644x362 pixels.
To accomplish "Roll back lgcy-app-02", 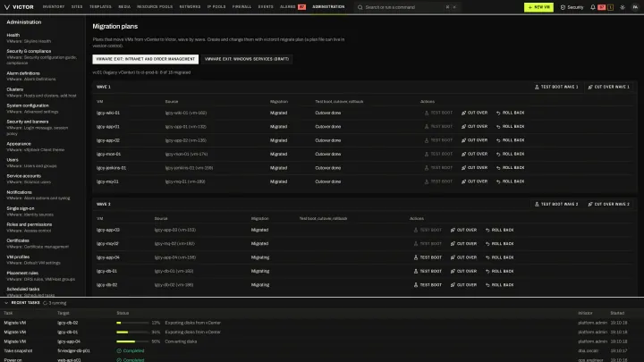I will pos(510,140).
